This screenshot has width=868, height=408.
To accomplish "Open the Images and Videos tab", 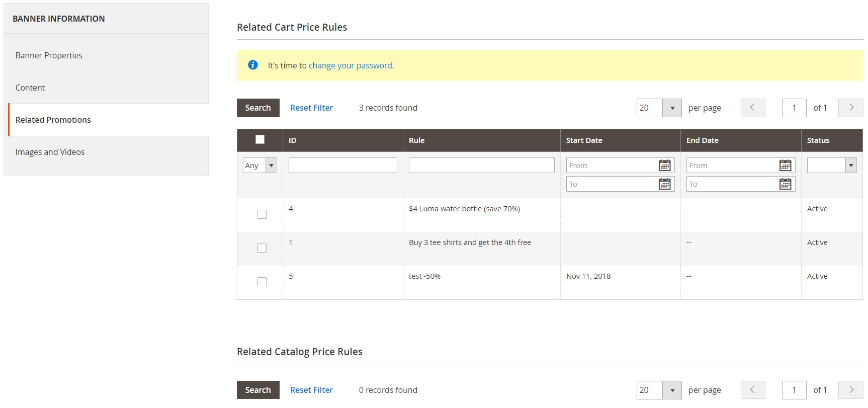I will coord(50,152).
